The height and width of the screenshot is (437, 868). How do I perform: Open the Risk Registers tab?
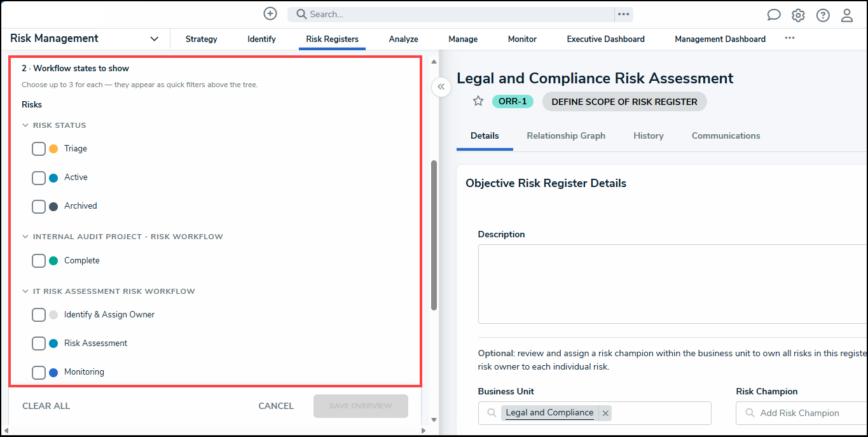click(x=332, y=39)
